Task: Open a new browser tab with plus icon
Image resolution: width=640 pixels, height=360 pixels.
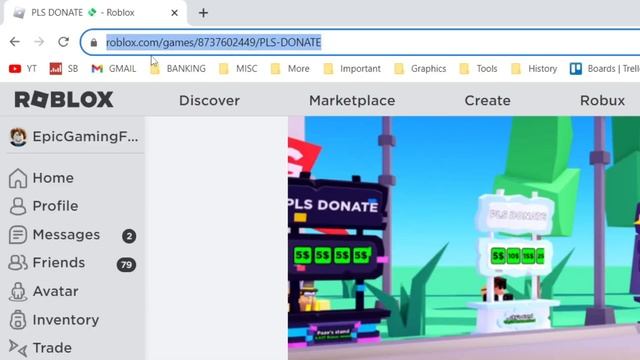Action: click(203, 13)
